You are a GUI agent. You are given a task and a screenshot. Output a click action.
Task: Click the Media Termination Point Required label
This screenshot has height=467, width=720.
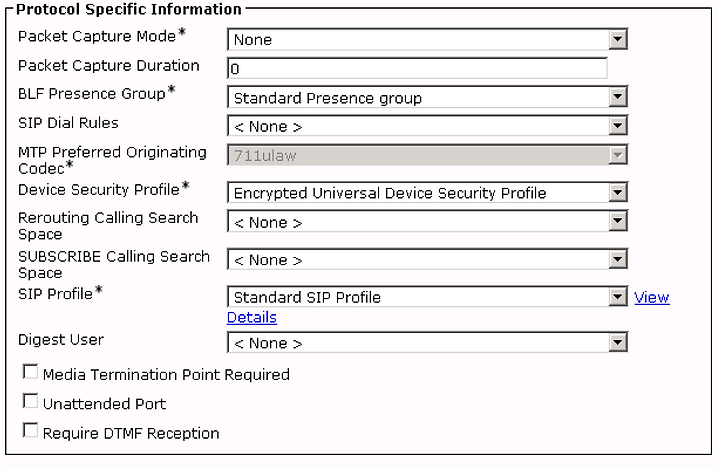tap(166, 375)
